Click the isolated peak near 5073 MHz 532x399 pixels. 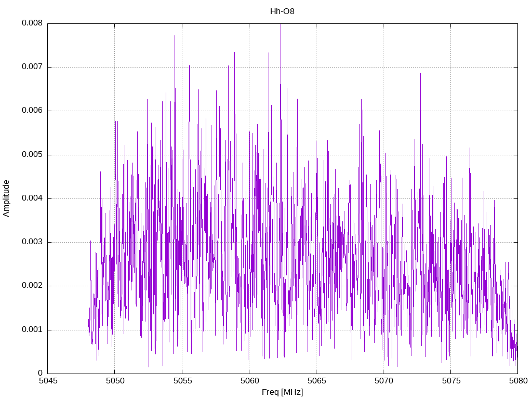[x=420, y=74]
